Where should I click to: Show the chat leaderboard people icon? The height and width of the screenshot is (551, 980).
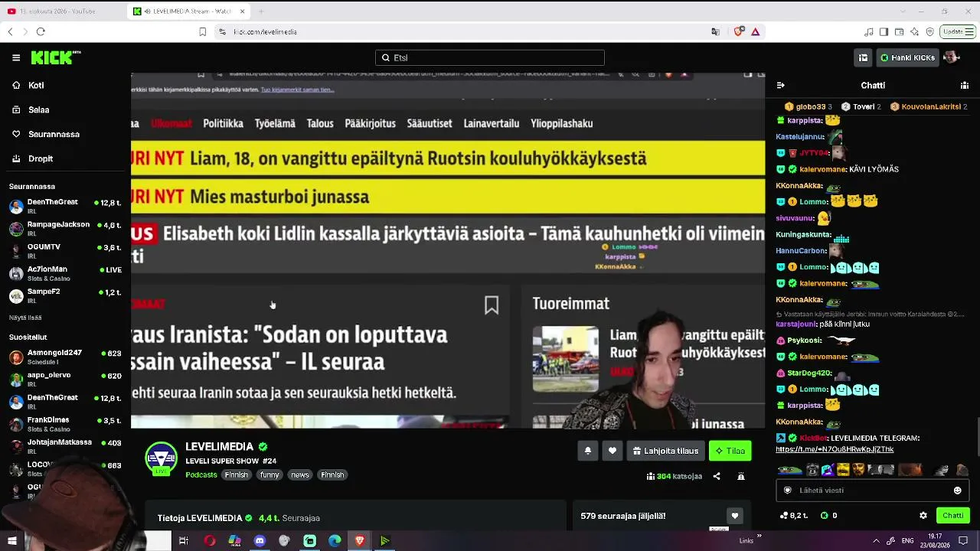pyautogui.click(x=965, y=85)
